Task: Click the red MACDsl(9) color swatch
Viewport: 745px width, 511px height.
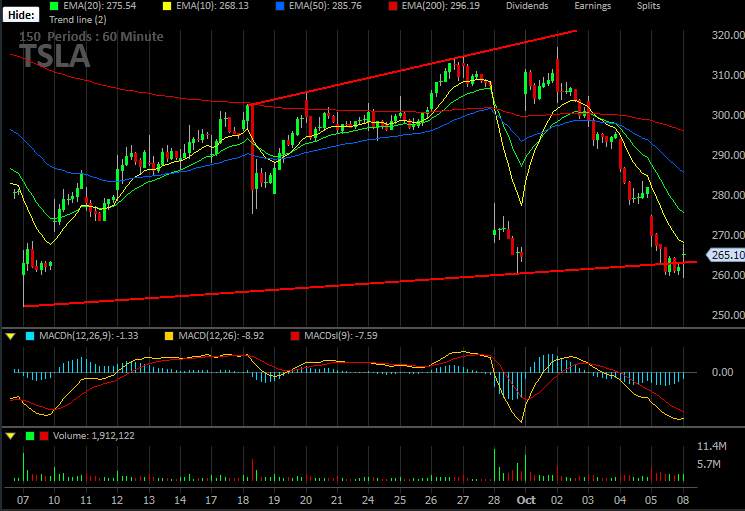Action: (x=295, y=336)
